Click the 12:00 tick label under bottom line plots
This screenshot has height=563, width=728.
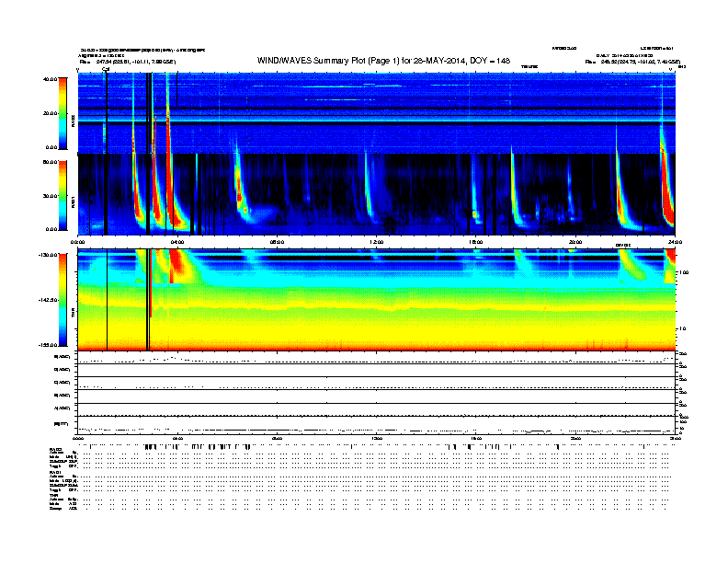(376, 438)
